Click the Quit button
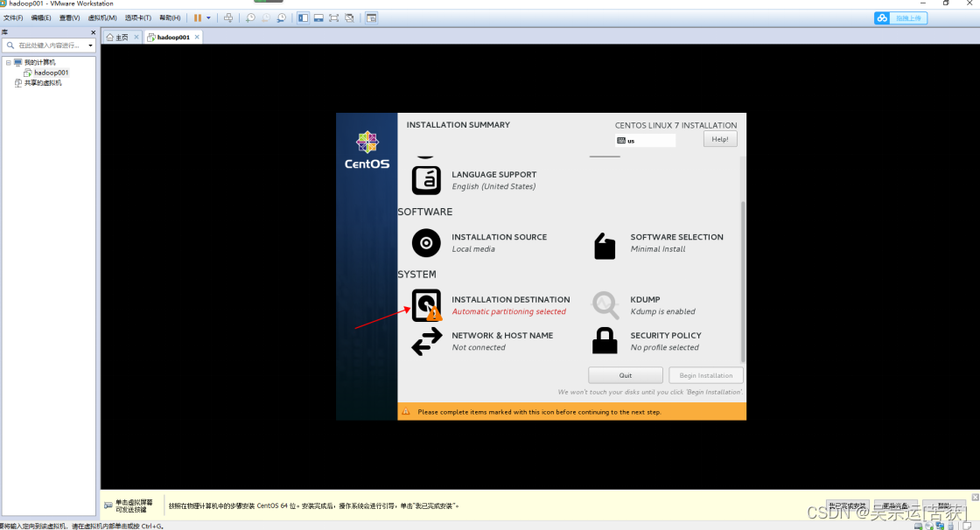This screenshot has height=530, width=980. [x=626, y=375]
